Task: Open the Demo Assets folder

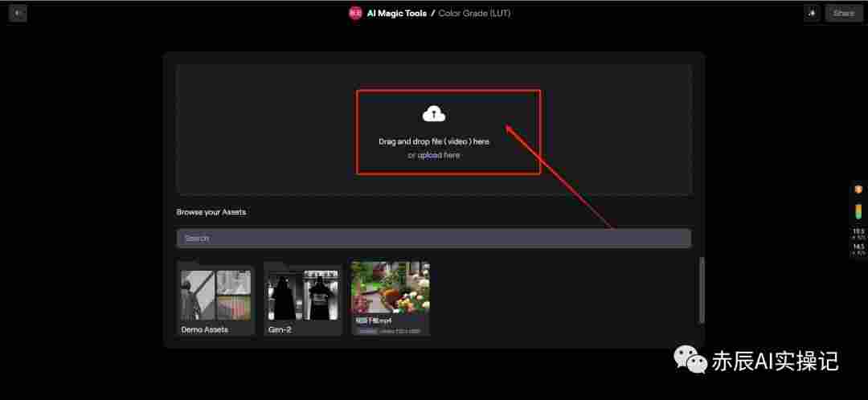Action: [x=216, y=300]
